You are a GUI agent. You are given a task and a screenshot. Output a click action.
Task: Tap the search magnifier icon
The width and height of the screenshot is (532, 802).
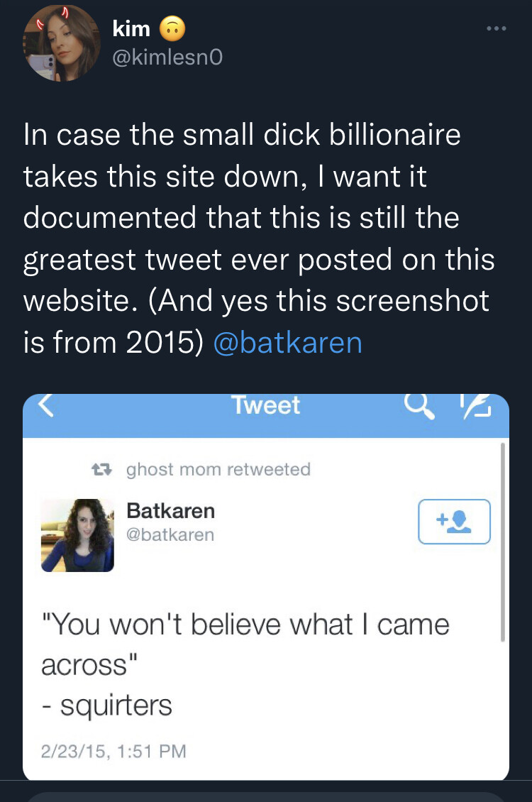419,406
